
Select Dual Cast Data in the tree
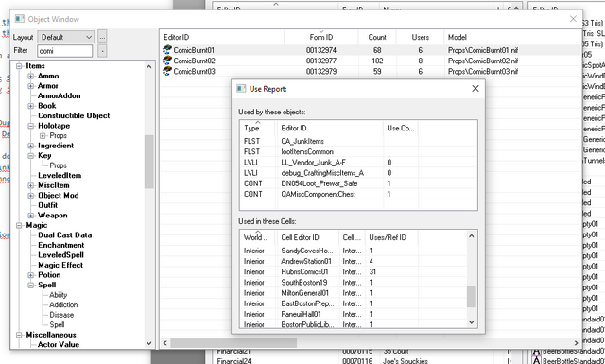pos(65,235)
